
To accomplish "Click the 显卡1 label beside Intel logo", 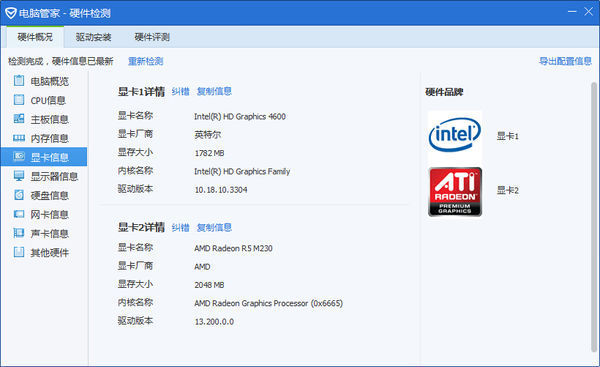I will tap(508, 136).
